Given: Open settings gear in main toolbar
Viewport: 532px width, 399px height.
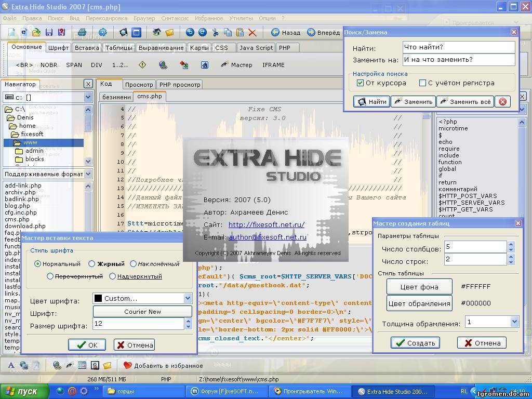Looking at the screenshot, I should pyautogui.click(x=102, y=33).
